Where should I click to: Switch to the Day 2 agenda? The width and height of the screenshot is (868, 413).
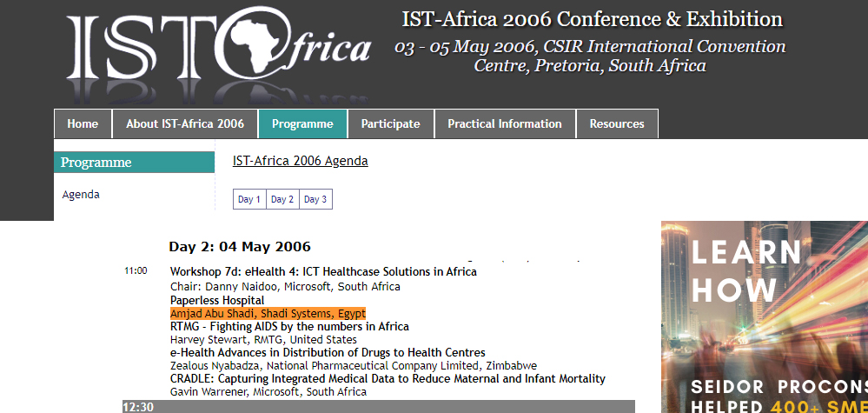coord(282,199)
